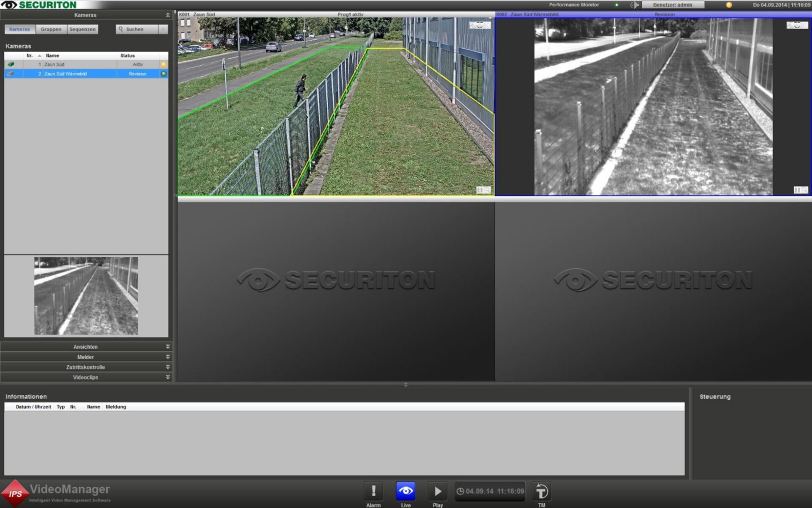The image size is (812, 508).
Task: Open the Alarm mode button
Action: 373,491
